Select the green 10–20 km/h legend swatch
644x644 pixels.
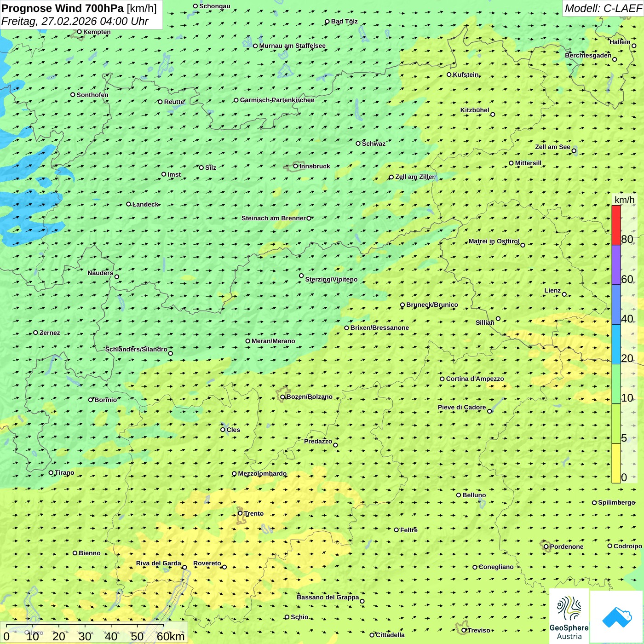tap(616, 384)
